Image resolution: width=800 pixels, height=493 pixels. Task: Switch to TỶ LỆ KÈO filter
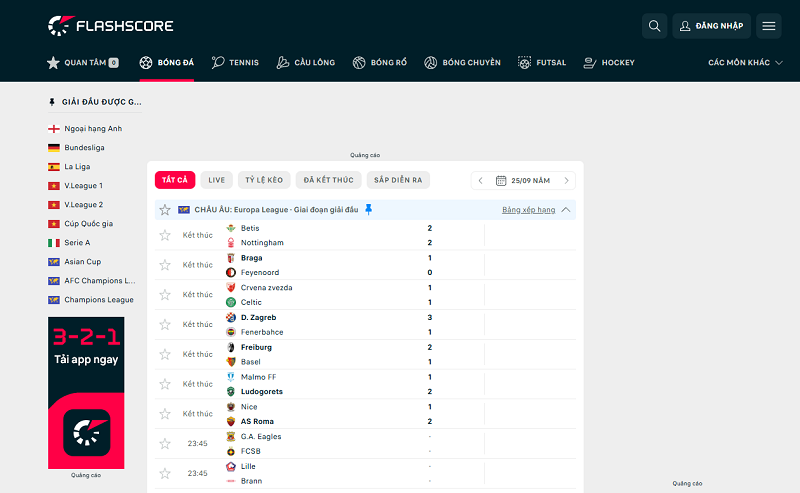coord(264,180)
